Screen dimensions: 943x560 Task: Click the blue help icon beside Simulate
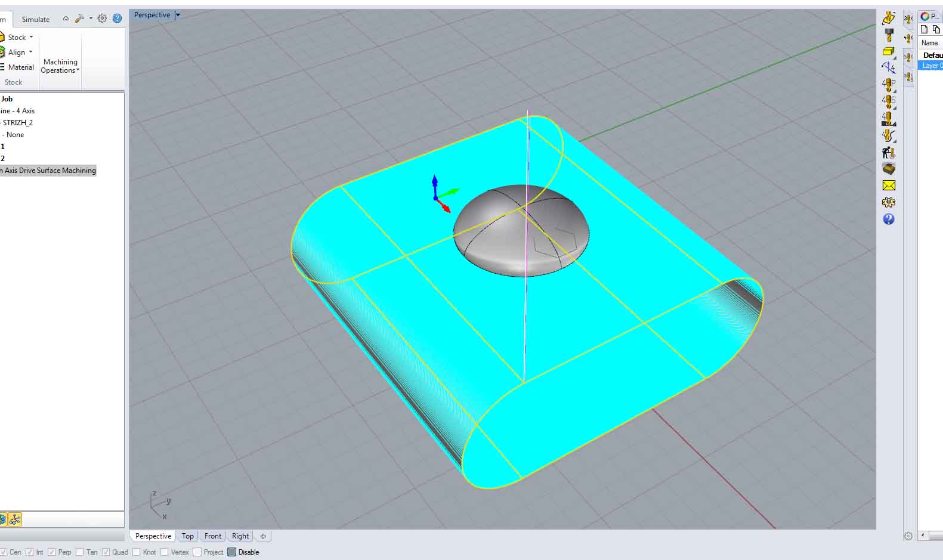[117, 18]
